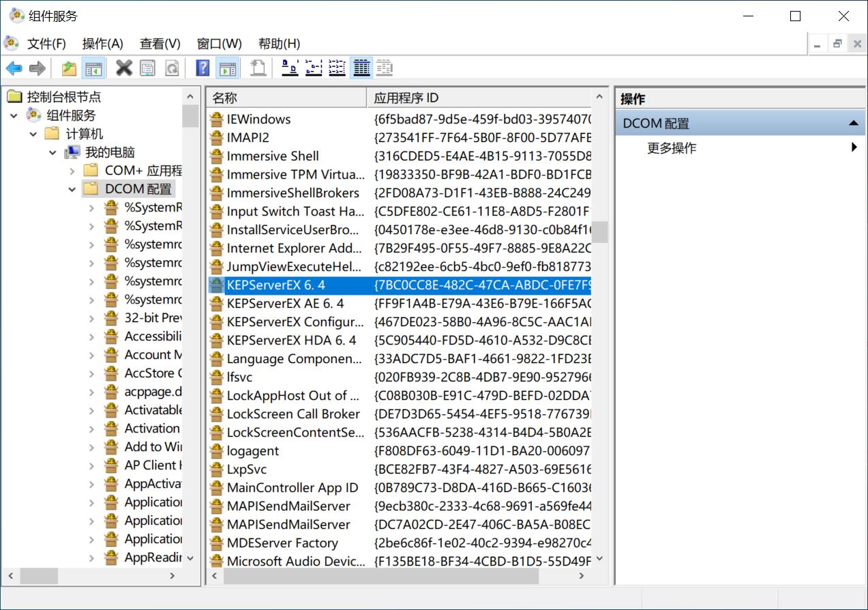Click the details view toolbar icon
Image resolution: width=868 pixels, height=610 pixels.
point(361,68)
